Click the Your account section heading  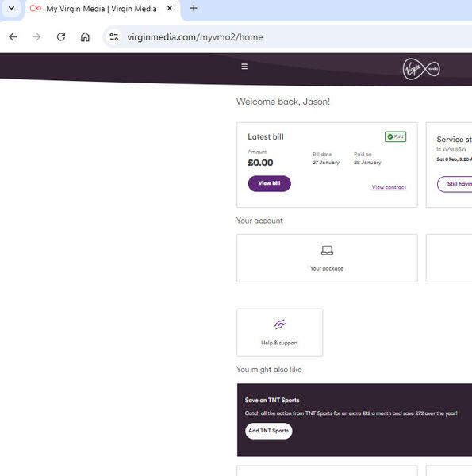pyautogui.click(x=259, y=221)
